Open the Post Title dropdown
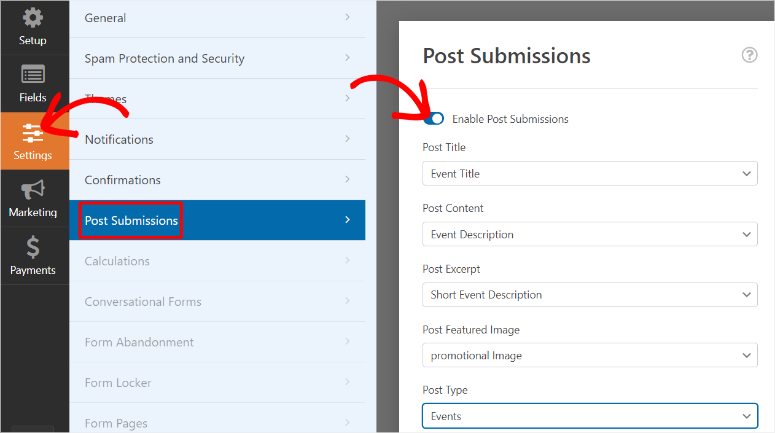 point(590,173)
